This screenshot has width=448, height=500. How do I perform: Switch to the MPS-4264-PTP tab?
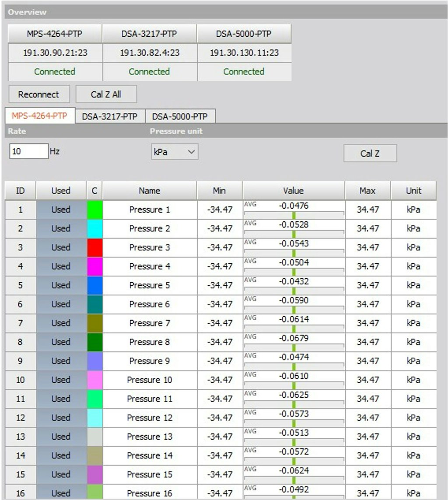(40, 115)
